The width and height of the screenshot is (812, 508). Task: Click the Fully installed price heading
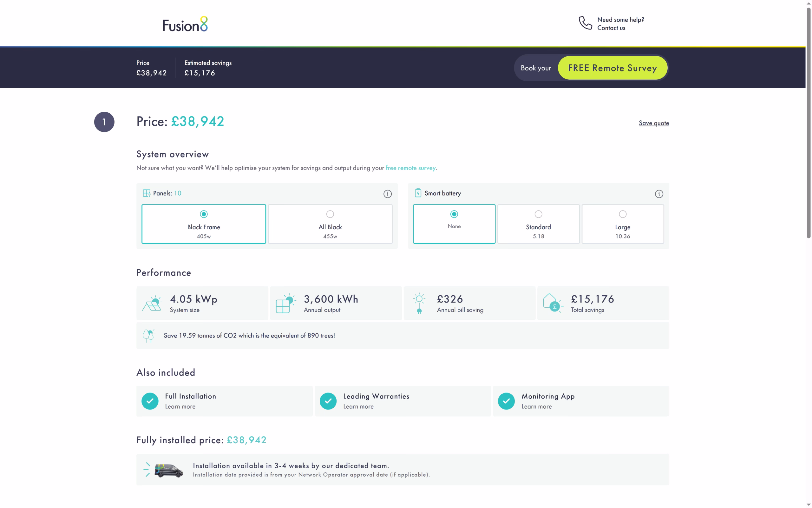[x=201, y=440]
